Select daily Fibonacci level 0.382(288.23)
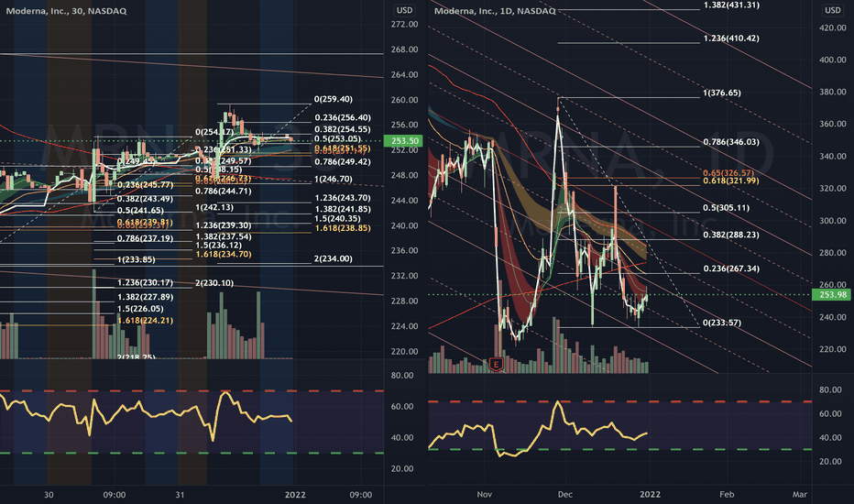This screenshot has height=504, width=854. [731, 236]
